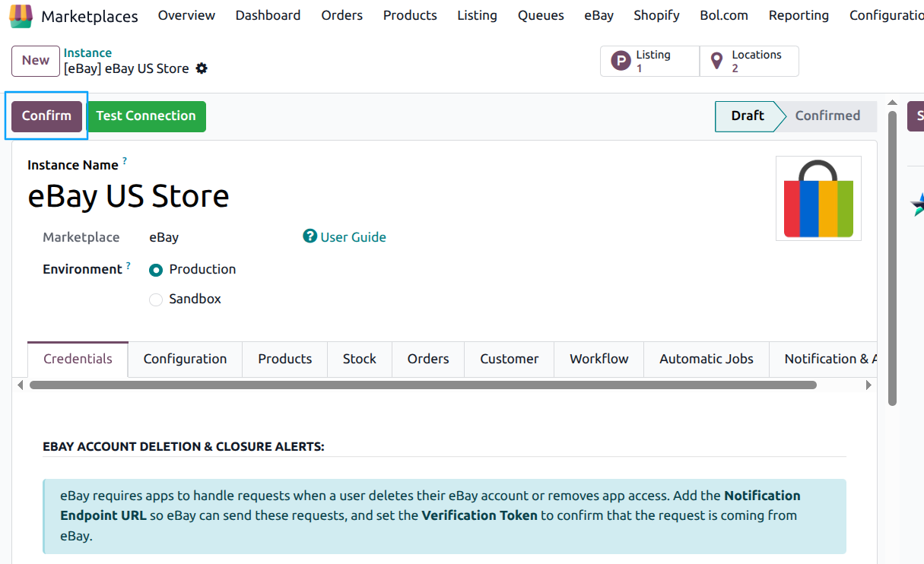
Task: Open the Listing top menu
Action: click(x=477, y=15)
